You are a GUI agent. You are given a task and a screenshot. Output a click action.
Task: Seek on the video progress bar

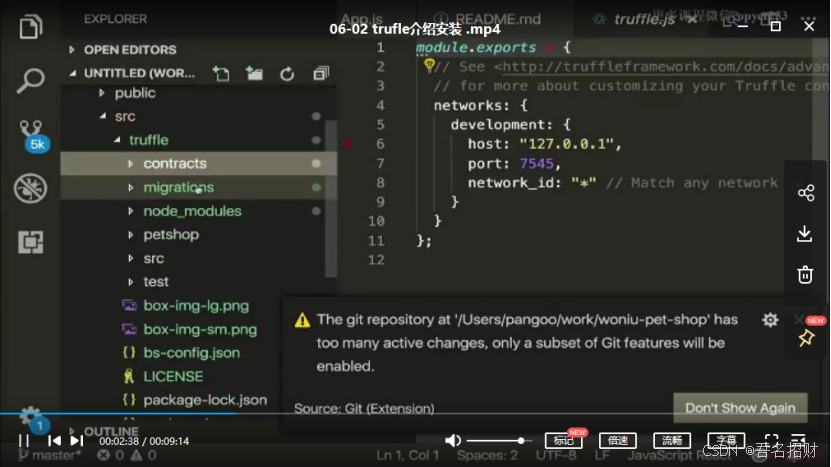point(416,413)
